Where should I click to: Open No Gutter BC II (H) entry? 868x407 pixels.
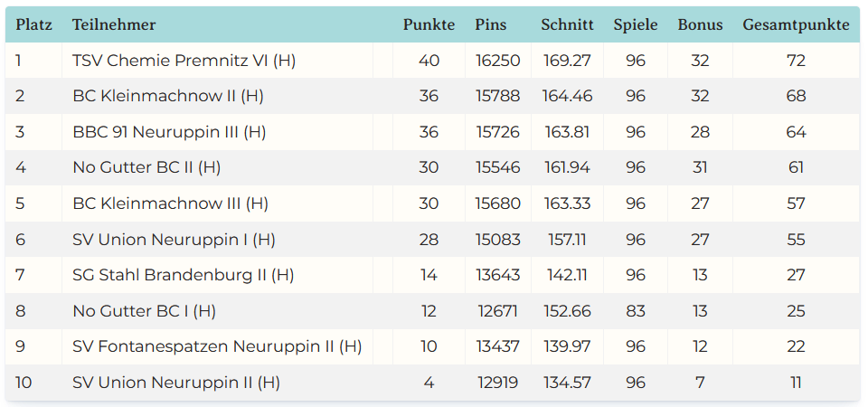(146, 167)
